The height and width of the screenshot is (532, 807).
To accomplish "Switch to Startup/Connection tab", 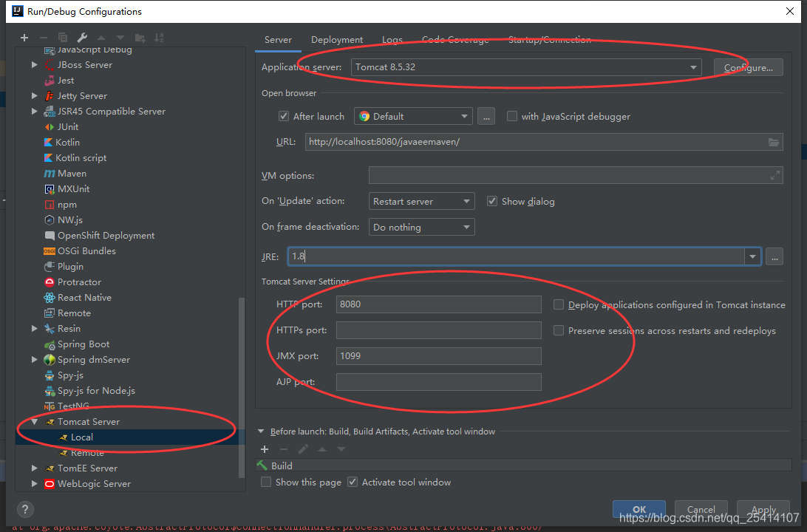I will [x=549, y=40].
